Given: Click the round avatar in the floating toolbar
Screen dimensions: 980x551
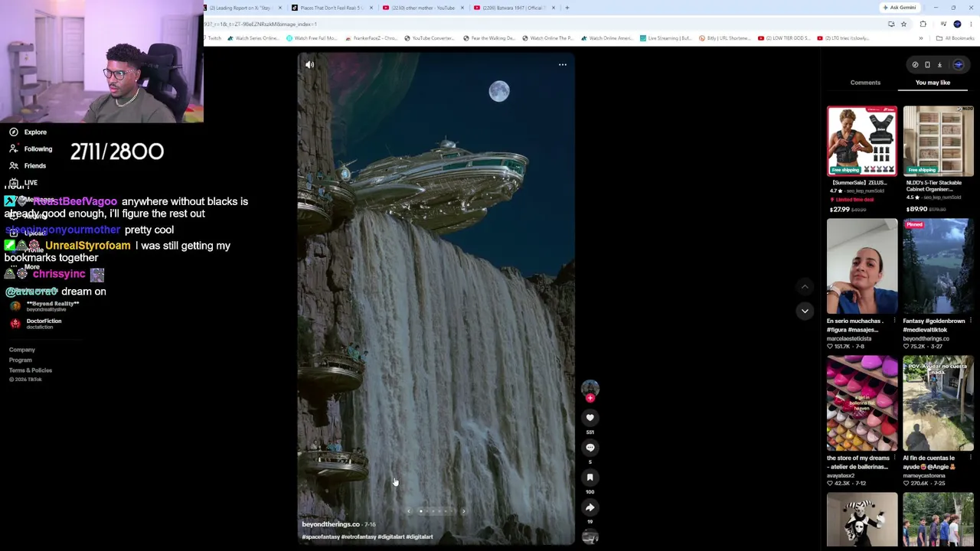Looking at the screenshot, I should point(958,65).
